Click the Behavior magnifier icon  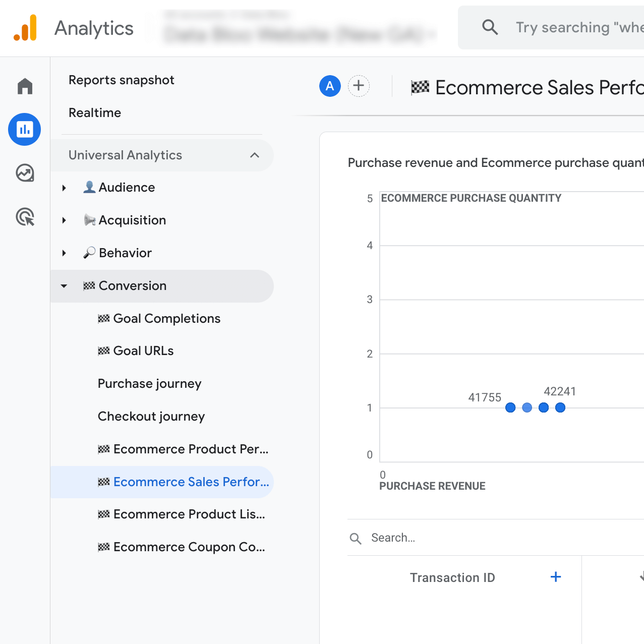coord(89,253)
